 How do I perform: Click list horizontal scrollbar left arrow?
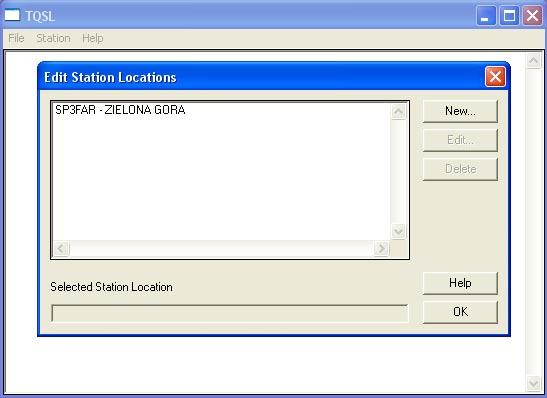tap(61, 249)
